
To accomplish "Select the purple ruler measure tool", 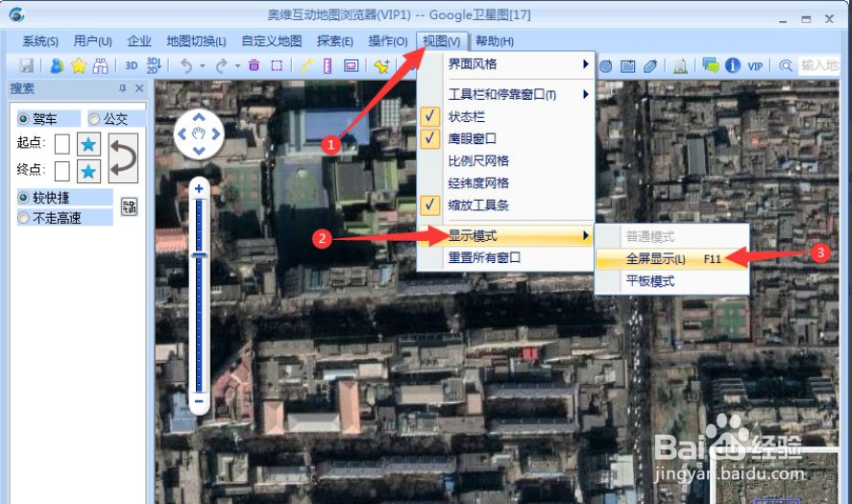I will [x=328, y=65].
